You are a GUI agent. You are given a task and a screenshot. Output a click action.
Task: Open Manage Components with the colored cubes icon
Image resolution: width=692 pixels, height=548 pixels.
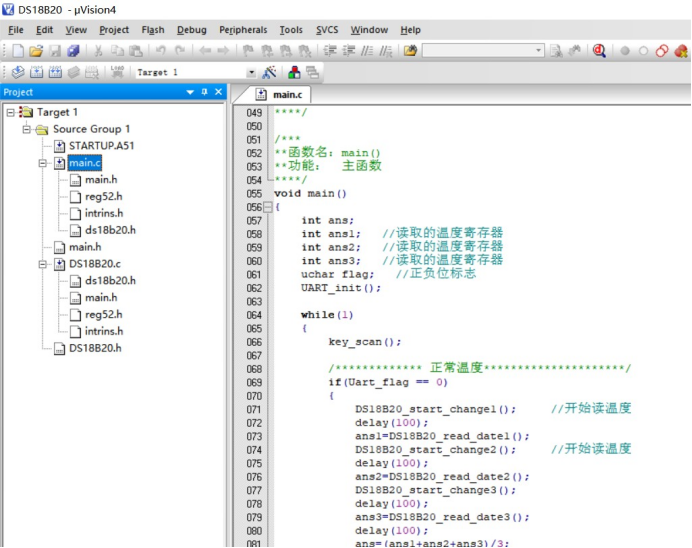point(294,72)
